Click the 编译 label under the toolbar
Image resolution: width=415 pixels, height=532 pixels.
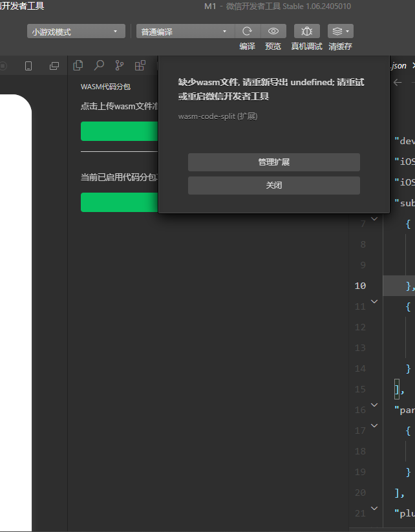[x=248, y=47]
